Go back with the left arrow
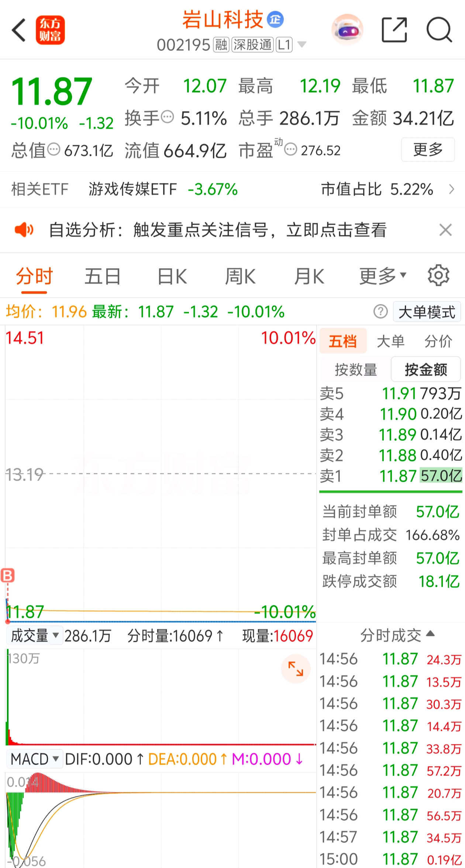The image size is (465, 868). pos(19,30)
